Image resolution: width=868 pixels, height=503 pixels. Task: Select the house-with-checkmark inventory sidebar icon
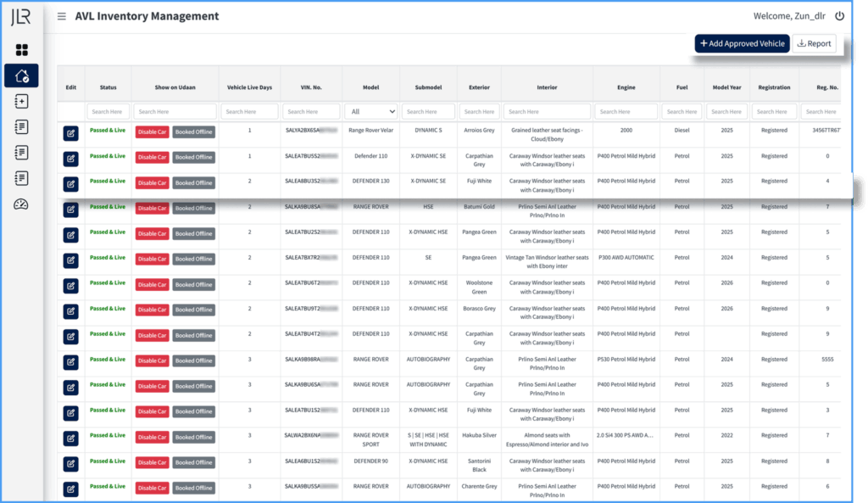click(x=22, y=76)
